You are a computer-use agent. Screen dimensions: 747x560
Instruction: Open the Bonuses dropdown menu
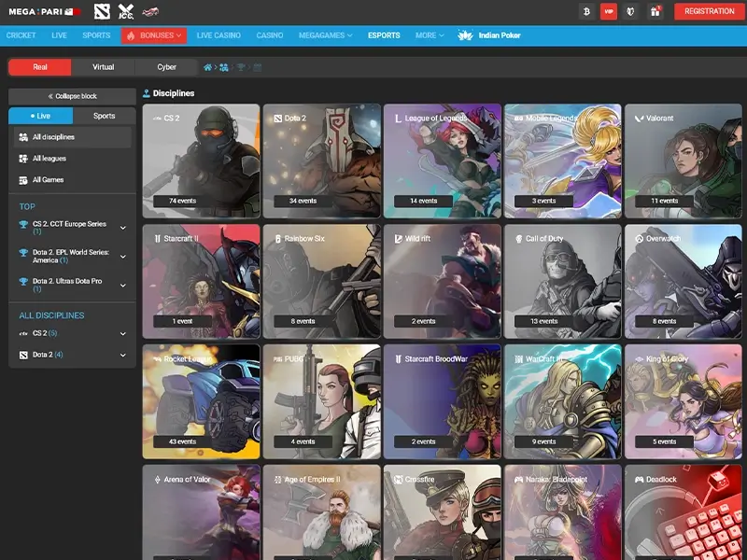(x=154, y=35)
